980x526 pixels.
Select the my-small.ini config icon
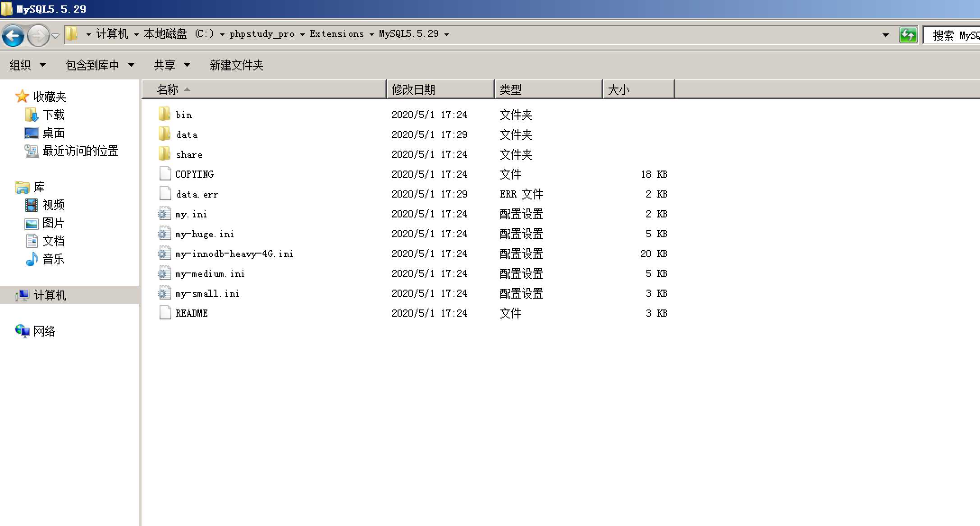(165, 293)
